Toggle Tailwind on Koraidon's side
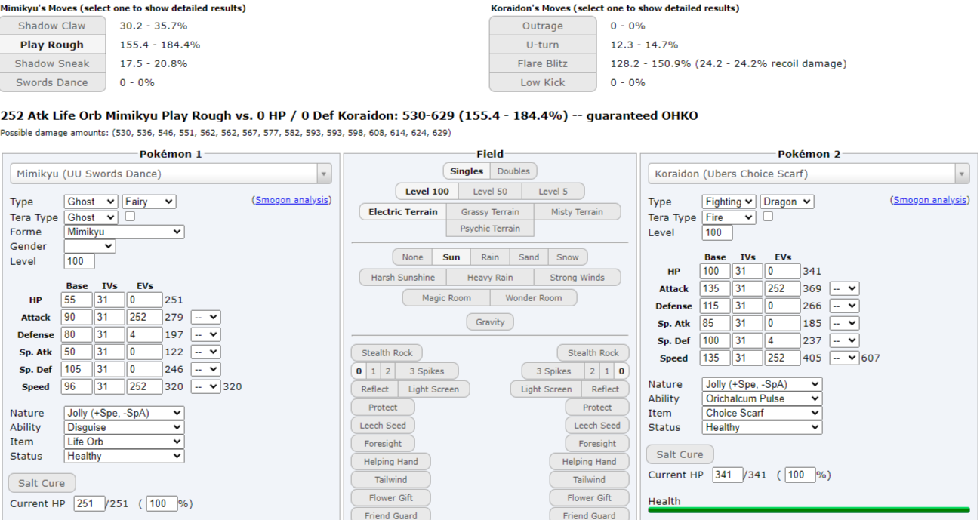Image resolution: width=980 pixels, height=520 pixels. click(x=589, y=479)
